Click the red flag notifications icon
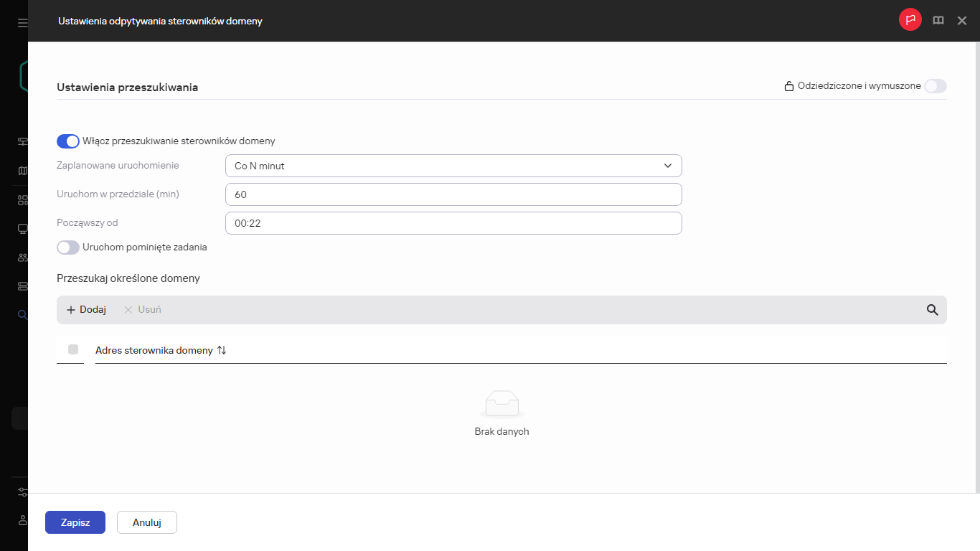Screen dimensions: 980x551 910,20
